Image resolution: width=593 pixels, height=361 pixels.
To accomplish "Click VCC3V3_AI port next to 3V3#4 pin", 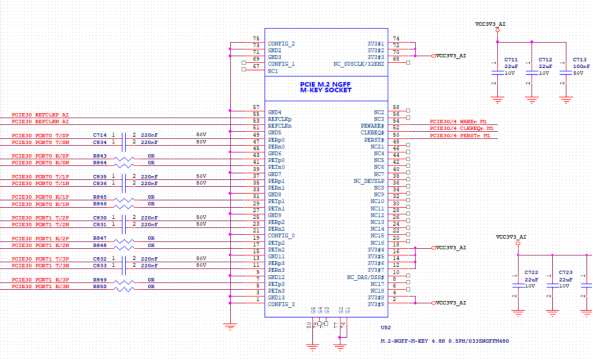I will (449, 248).
